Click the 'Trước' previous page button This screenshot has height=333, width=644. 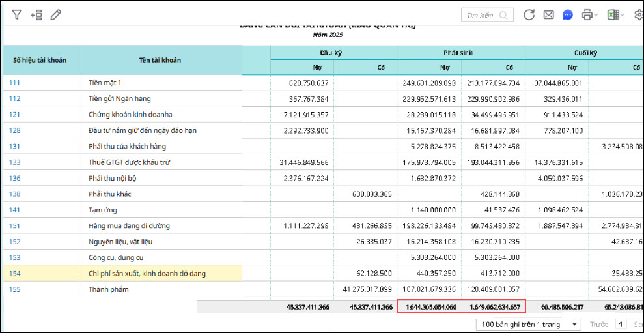click(x=598, y=324)
